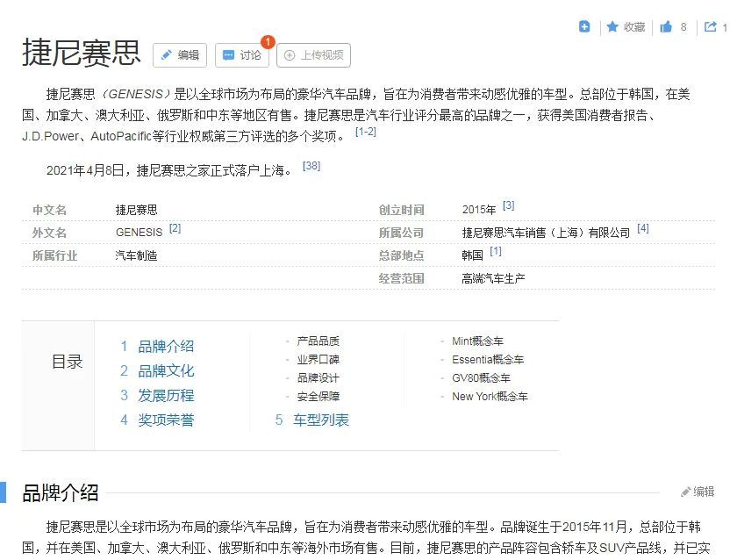Jump to Essentia概念车 subsection

coord(488,360)
